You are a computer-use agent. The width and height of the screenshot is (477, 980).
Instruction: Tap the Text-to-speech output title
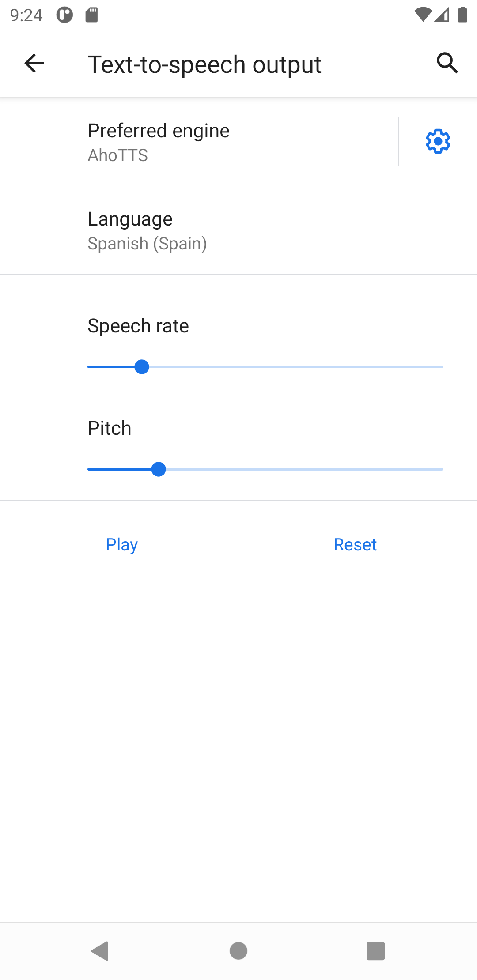click(204, 64)
